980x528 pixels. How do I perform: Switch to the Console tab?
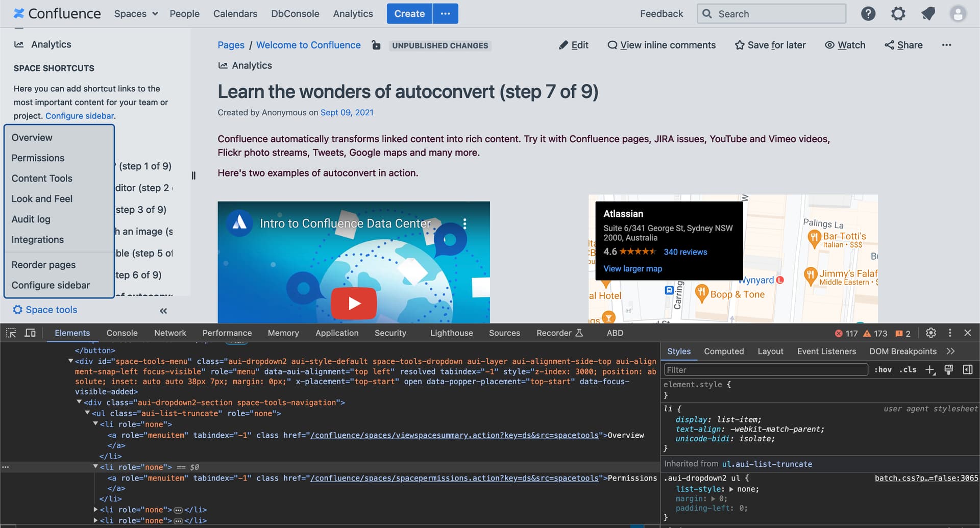122,333
